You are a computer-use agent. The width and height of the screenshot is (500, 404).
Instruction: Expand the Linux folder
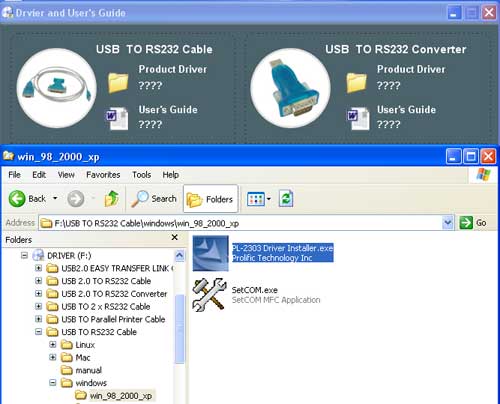52,344
